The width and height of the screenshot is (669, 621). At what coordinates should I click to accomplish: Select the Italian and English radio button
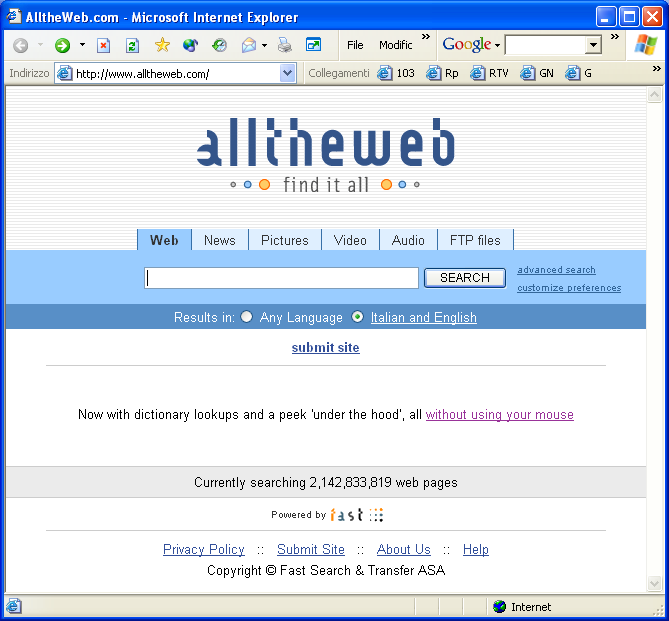point(358,317)
